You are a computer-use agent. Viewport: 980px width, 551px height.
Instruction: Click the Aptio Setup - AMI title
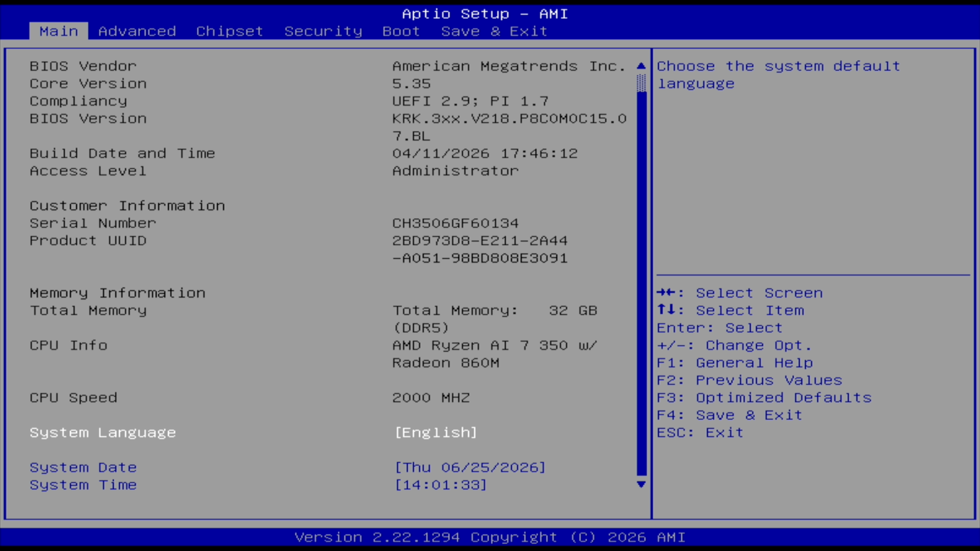pyautogui.click(x=485, y=13)
